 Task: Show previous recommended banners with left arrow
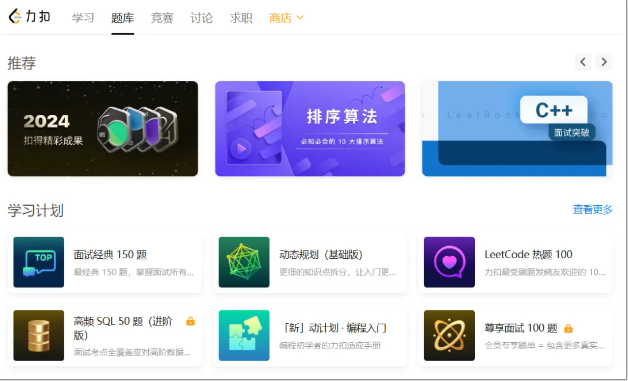[583, 62]
